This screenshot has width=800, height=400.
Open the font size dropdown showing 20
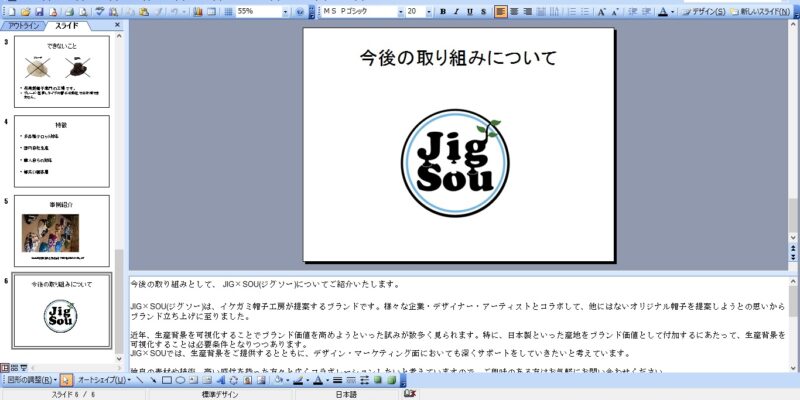(429, 12)
